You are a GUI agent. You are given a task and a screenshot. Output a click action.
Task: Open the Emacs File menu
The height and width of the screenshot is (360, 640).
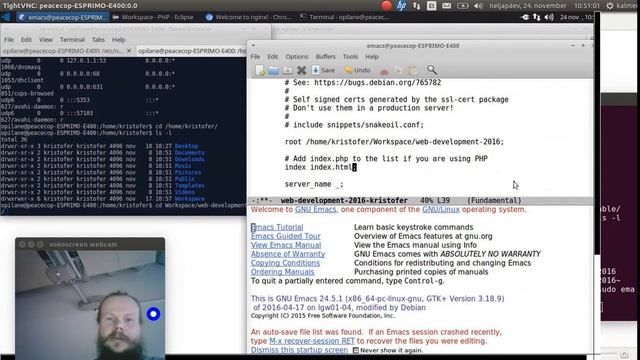255,57
